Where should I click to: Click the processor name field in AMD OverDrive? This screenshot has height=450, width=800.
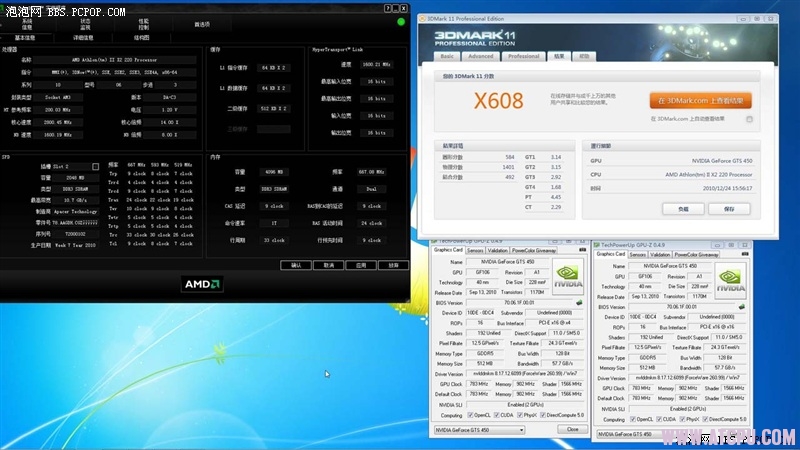pyautogui.click(x=115, y=60)
